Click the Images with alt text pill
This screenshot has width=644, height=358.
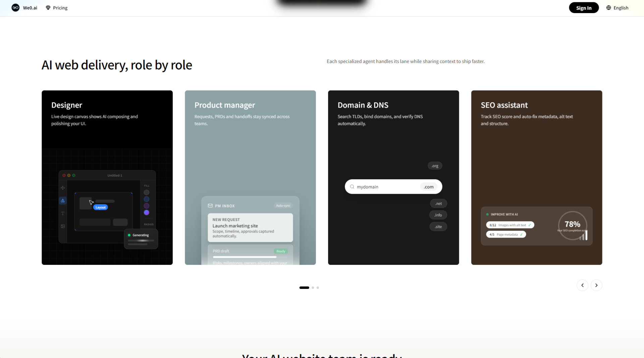[x=510, y=225]
